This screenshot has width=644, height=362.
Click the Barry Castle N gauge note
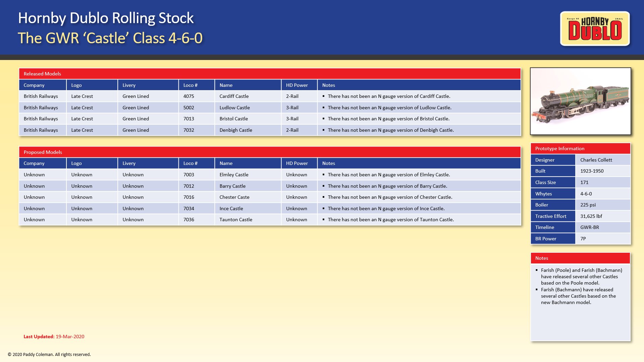tap(385, 186)
